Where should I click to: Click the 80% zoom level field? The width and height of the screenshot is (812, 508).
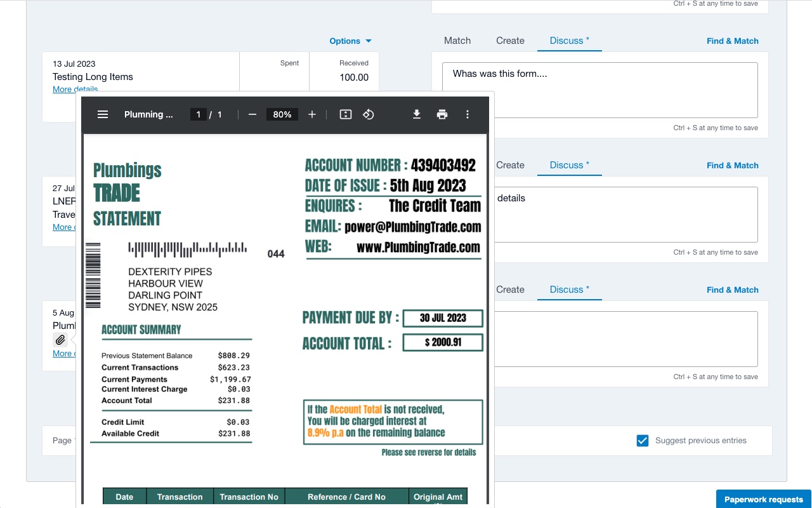(x=282, y=114)
